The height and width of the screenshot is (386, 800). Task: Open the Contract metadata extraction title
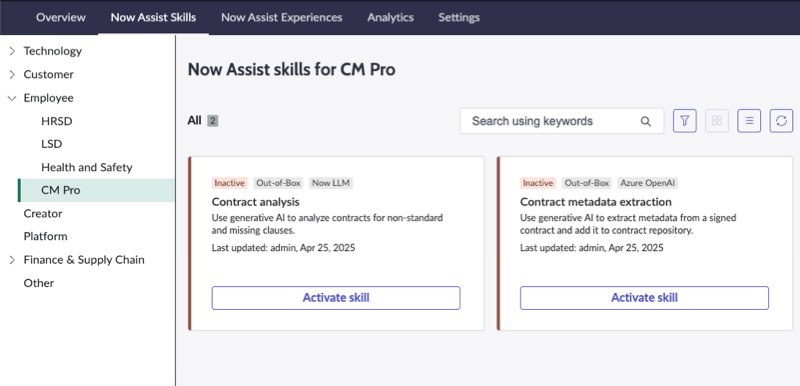point(596,201)
